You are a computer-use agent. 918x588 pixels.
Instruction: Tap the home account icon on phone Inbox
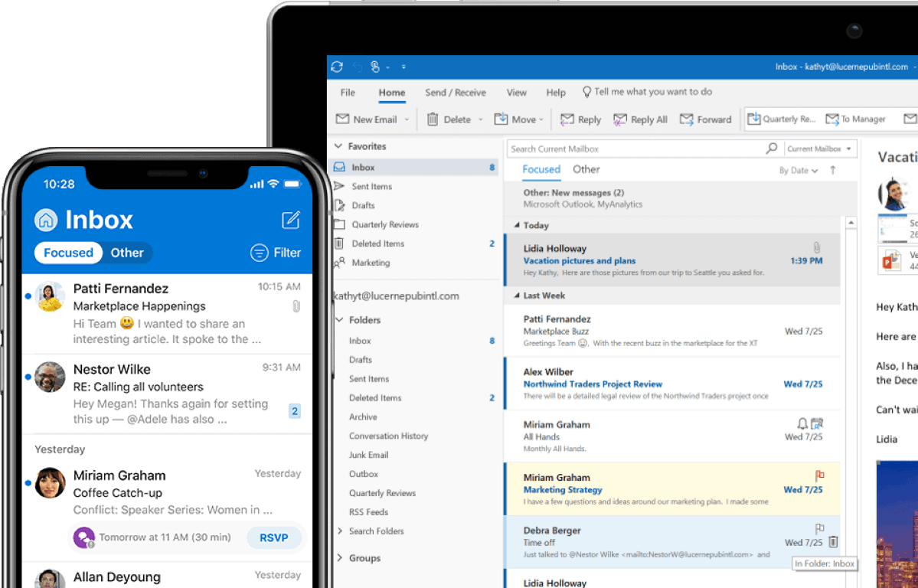coord(46,220)
